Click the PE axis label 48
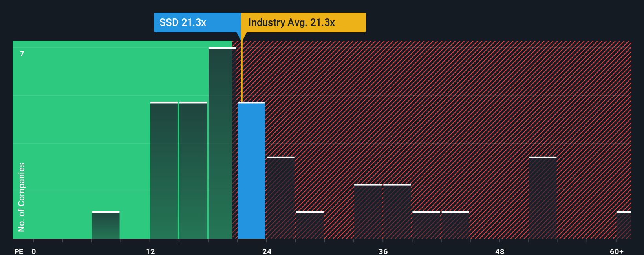Screen dimensions: 644x255 (499, 251)
